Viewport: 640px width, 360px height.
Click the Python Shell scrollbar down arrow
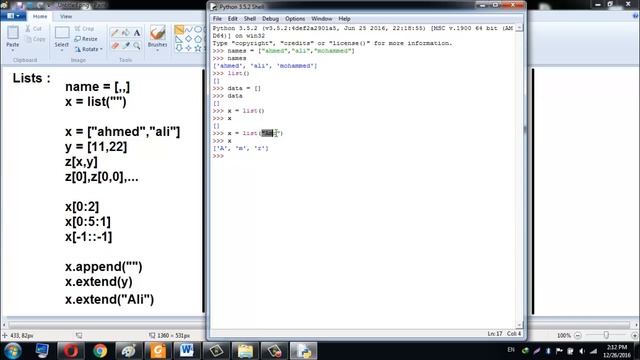(x=519, y=325)
